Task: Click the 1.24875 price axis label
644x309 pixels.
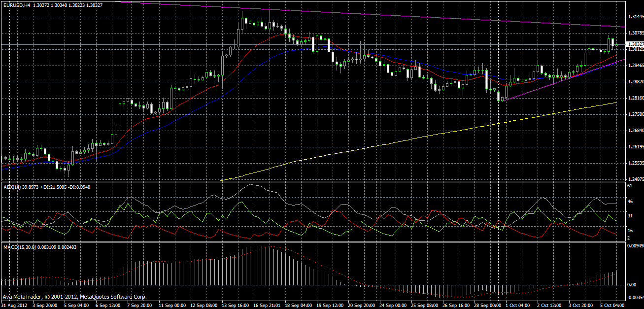Action: pos(634,179)
